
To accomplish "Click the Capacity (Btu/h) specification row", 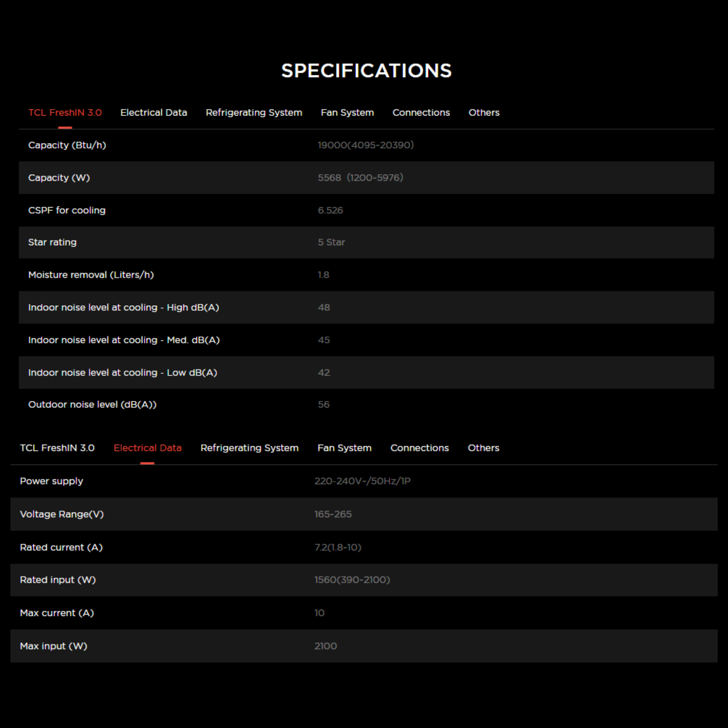I will [67, 145].
